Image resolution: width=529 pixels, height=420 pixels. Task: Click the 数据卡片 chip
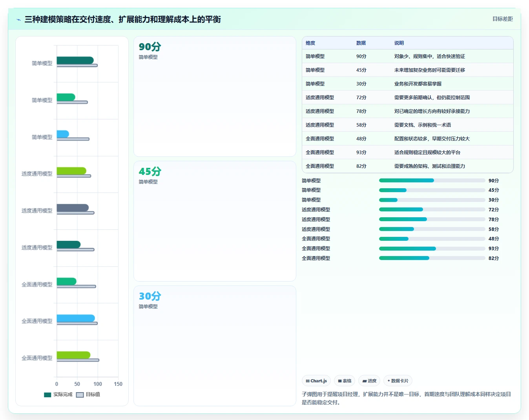coord(398,381)
